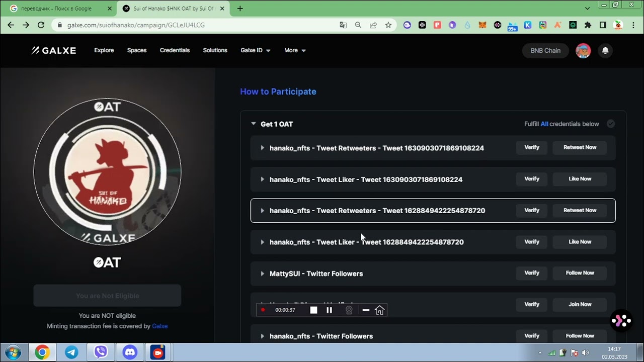Viewport: 644px width, 362px height.
Task: Translate this page using the translate icon
Action: pos(343,25)
